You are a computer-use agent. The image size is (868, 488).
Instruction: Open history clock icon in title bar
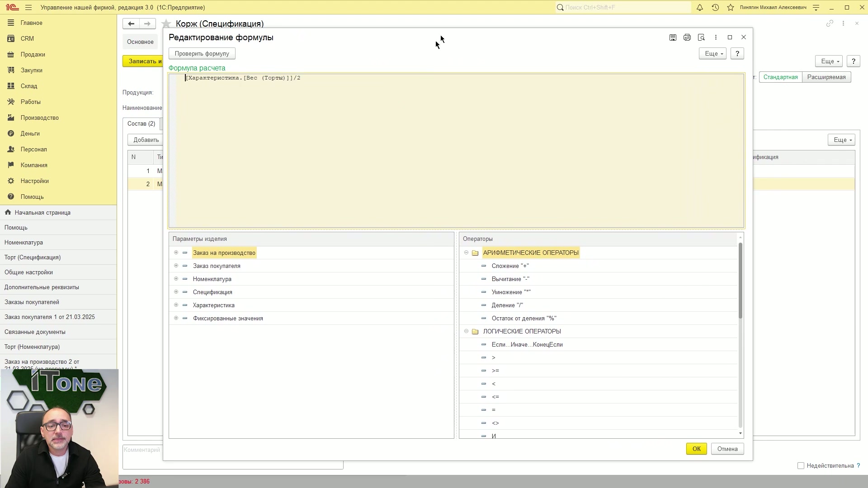tap(715, 7)
